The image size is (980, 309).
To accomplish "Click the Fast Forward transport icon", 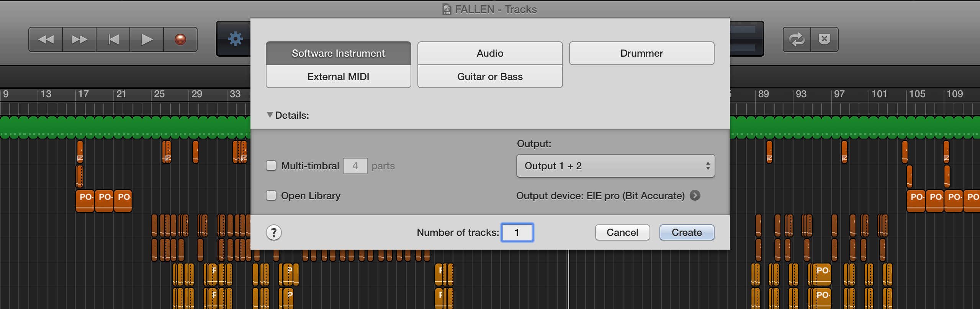I will click(79, 39).
